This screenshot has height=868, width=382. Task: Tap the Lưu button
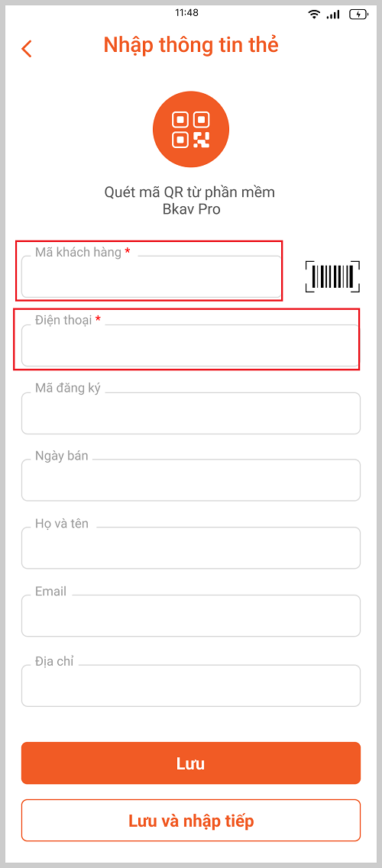tap(191, 763)
